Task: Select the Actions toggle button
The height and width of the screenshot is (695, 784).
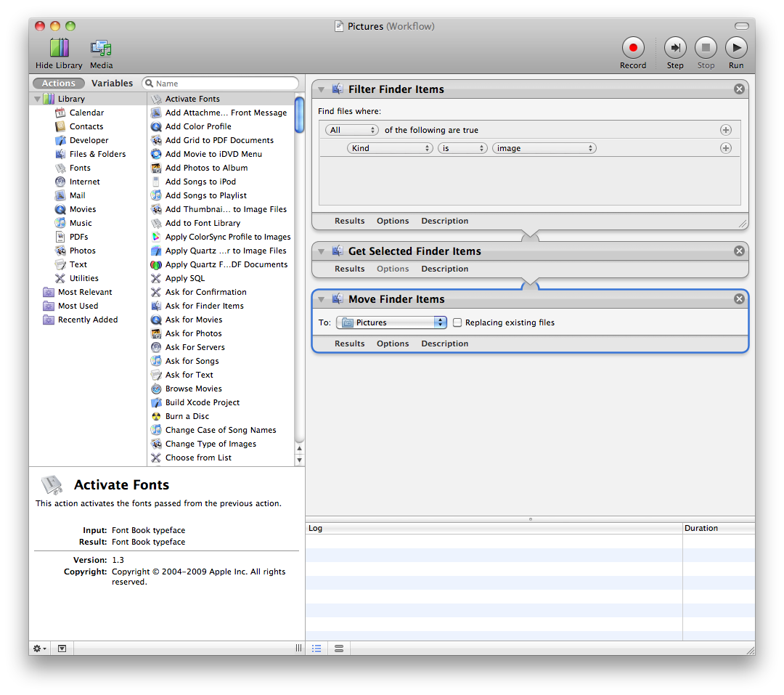Action: click(x=58, y=84)
